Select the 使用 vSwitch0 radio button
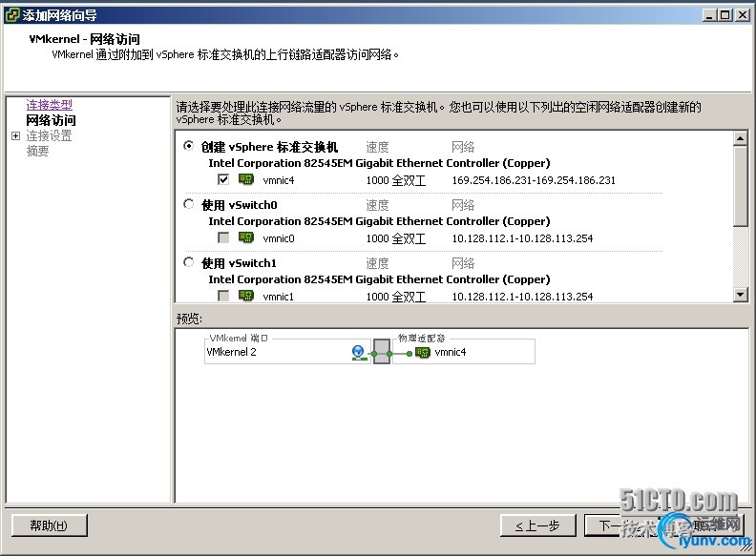Image resolution: width=756 pixels, height=556 pixels. tap(189, 204)
